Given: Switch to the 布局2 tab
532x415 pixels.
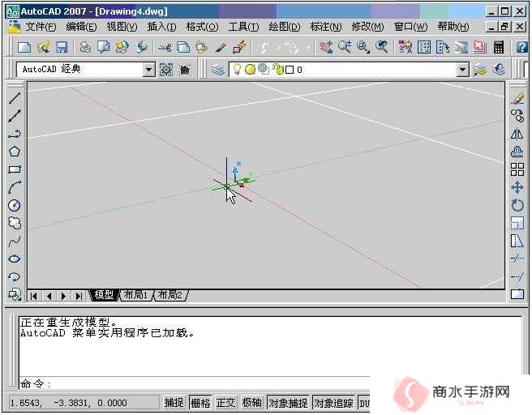Looking at the screenshot, I should point(170,295).
